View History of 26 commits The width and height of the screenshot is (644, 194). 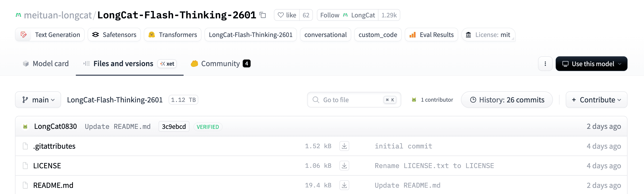pyautogui.click(x=507, y=100)
